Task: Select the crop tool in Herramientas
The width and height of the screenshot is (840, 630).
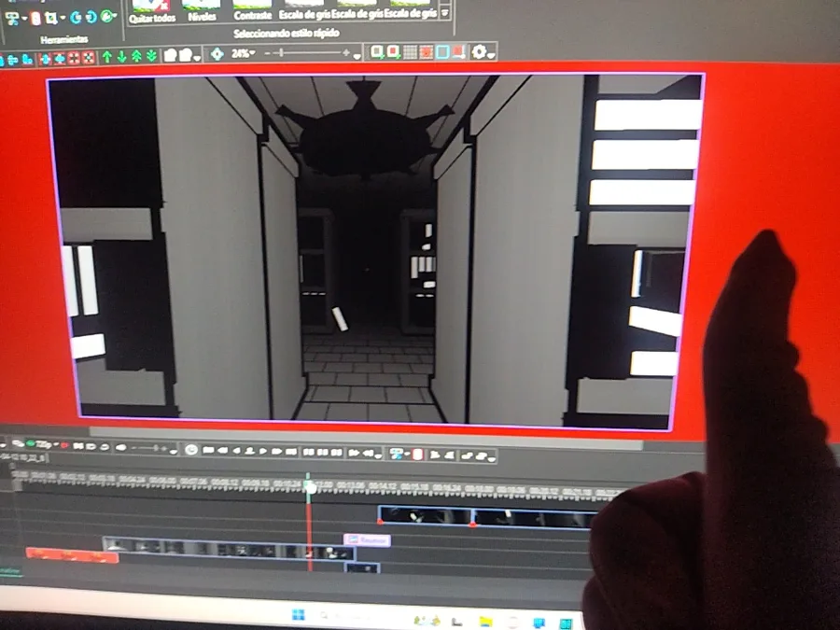Action: click(x=51, y=19)
